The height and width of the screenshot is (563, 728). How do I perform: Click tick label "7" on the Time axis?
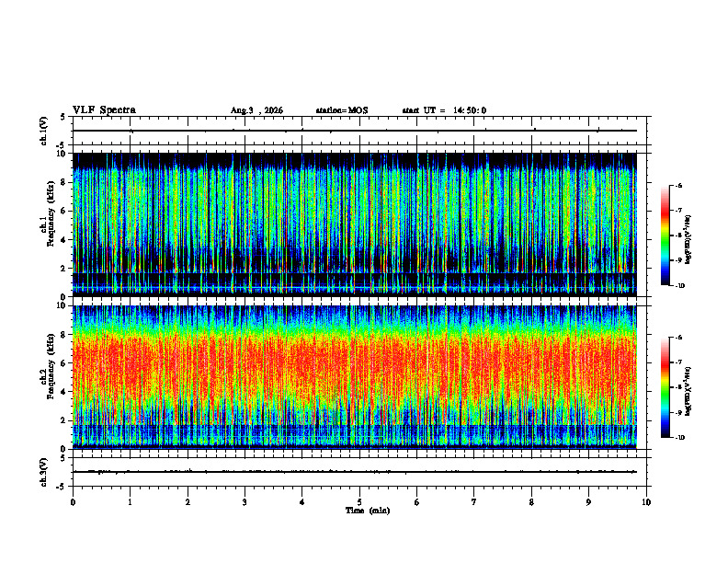[474, 502]
